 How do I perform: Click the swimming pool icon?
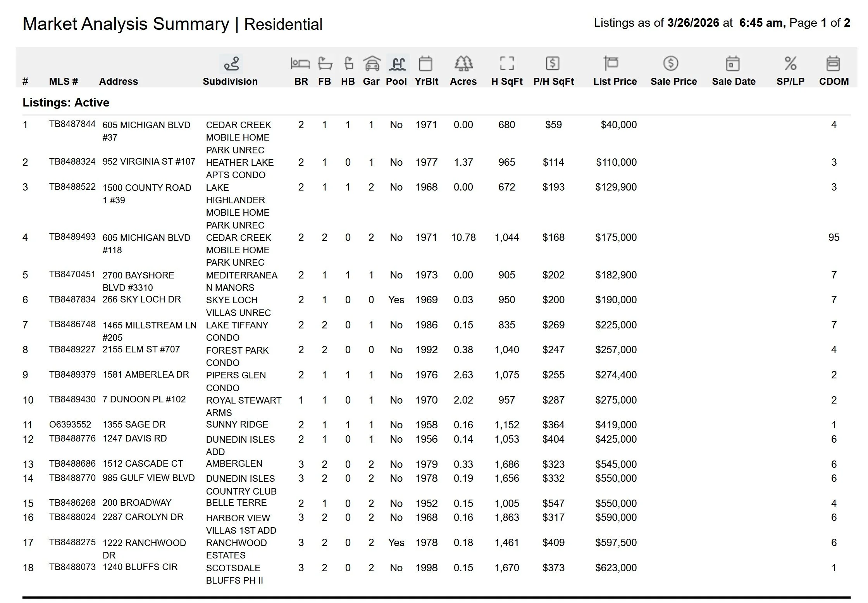pos(398,64)
